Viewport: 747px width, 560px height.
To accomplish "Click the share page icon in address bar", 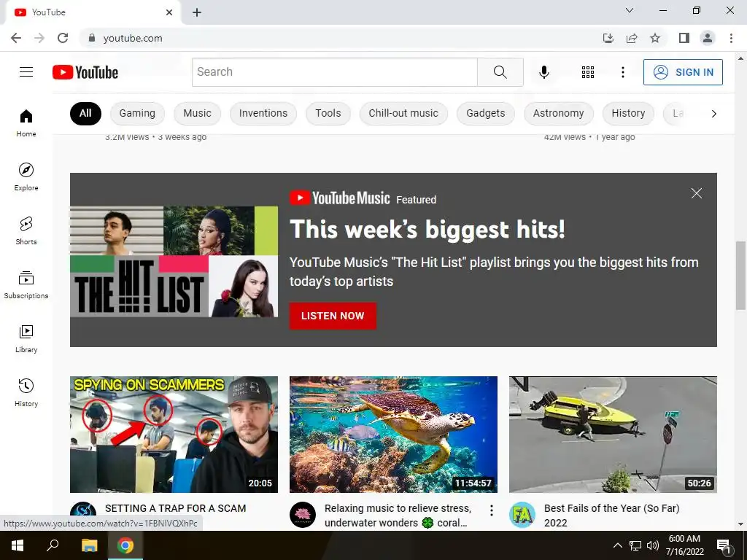I will (x=632, y=38).
